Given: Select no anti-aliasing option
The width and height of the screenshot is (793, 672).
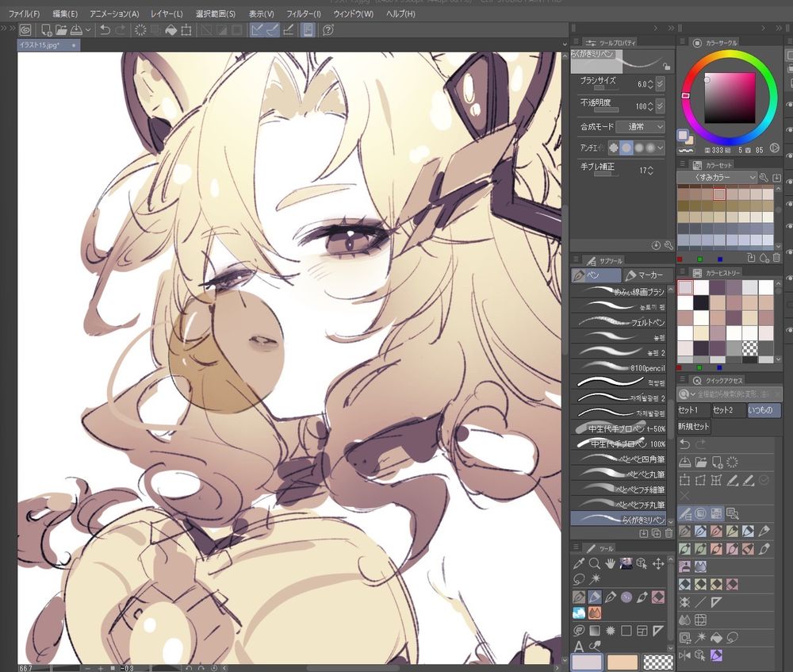Looking at the screenshot, I should (x=614, y=148).
